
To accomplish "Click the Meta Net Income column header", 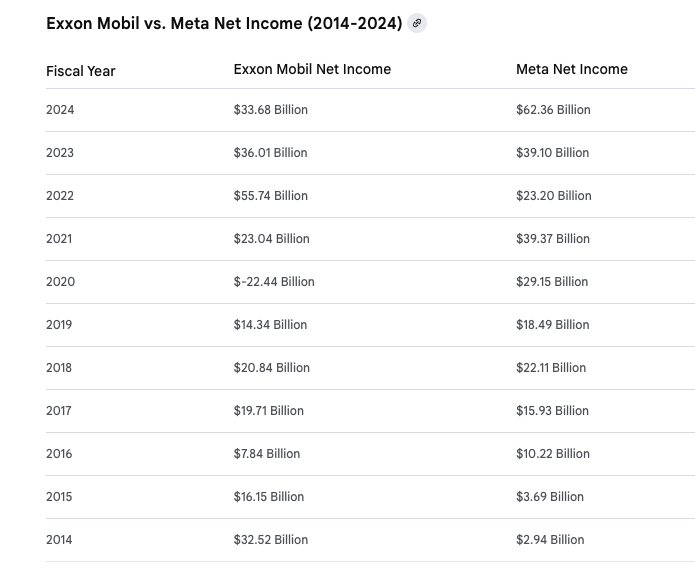I will 572,70.
